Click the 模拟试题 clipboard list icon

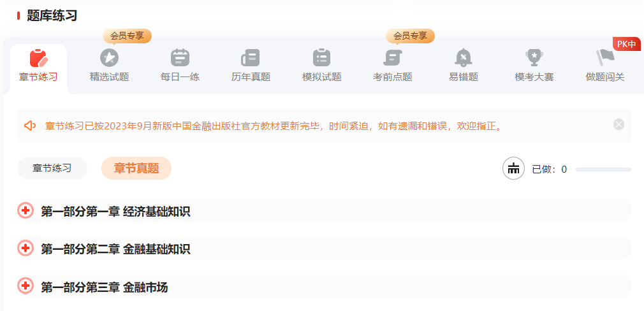coord(321,58)
